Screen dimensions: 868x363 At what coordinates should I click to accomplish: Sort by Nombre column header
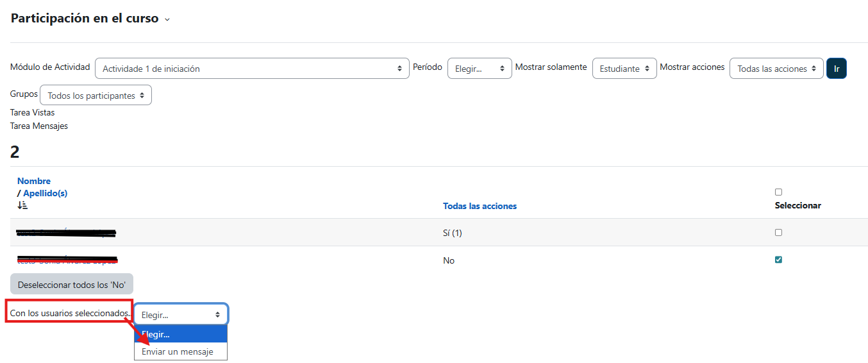(x=34, y=181)
